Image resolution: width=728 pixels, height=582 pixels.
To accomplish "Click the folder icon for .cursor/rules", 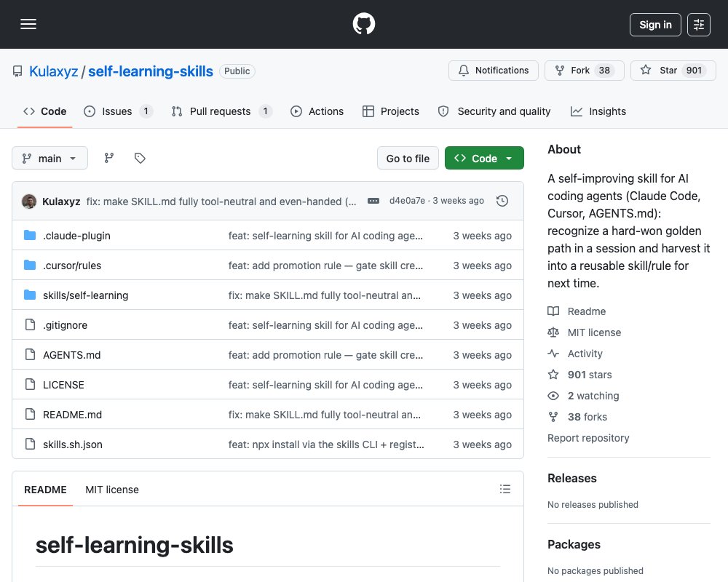I will (30, 265).
